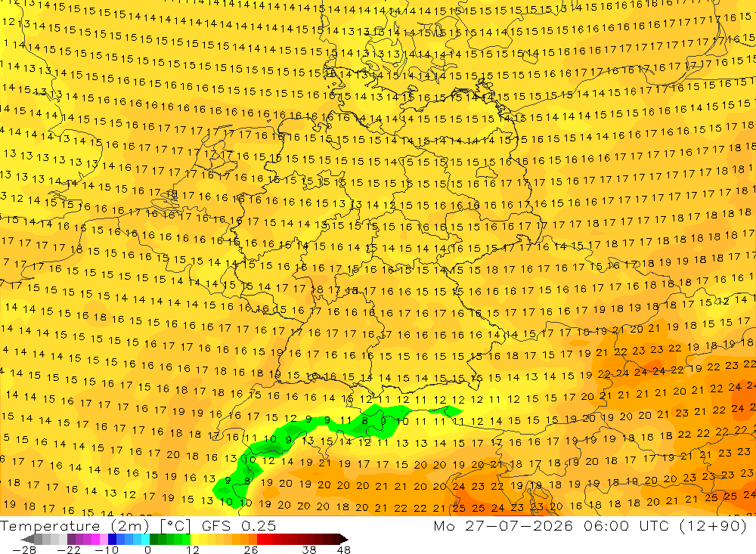The width and height of the screenshot is (756, 554).
Task: Select the dark blue swatch above -10
Action: coord(112,539)
